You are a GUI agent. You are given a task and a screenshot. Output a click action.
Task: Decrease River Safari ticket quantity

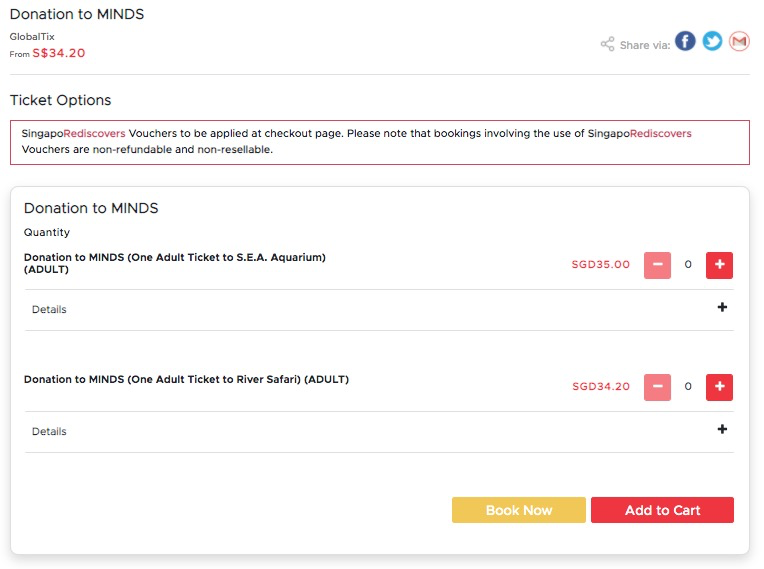pyautogui.click(x=657, y=387)
